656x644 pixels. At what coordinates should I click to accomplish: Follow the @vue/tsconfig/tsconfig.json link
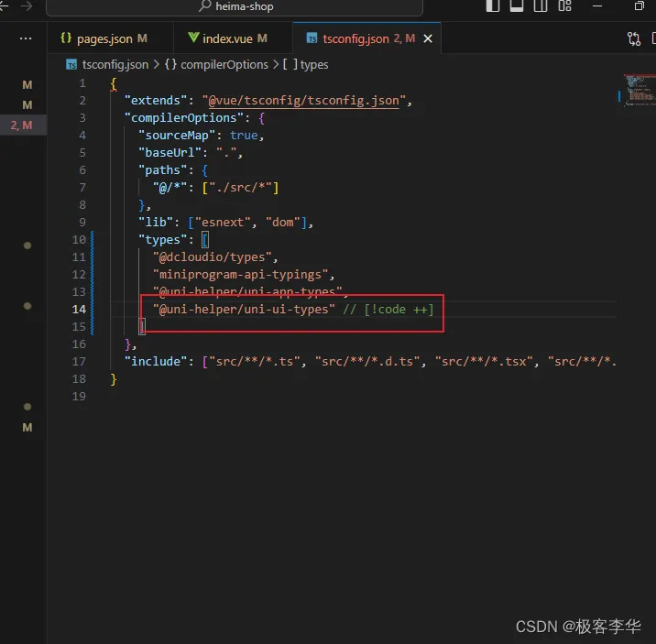[x=304, y=101]
